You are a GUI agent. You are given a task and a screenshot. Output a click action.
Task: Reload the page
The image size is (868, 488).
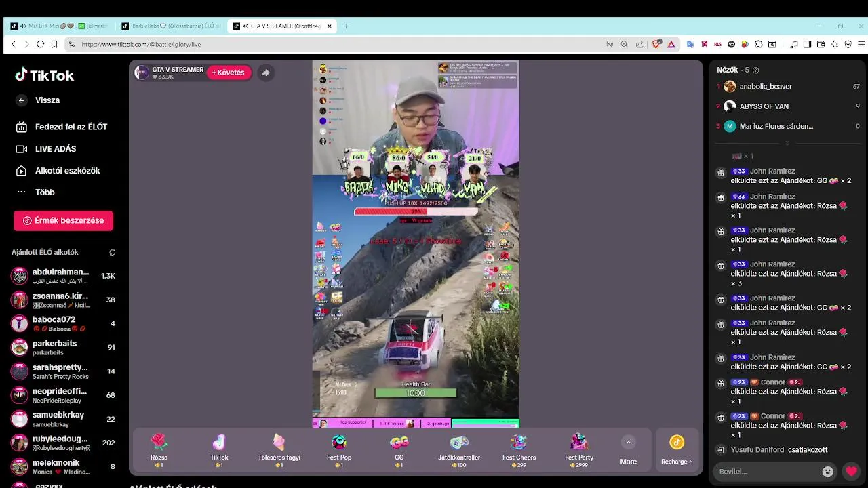pyautogui.click(x=41, y=44)
